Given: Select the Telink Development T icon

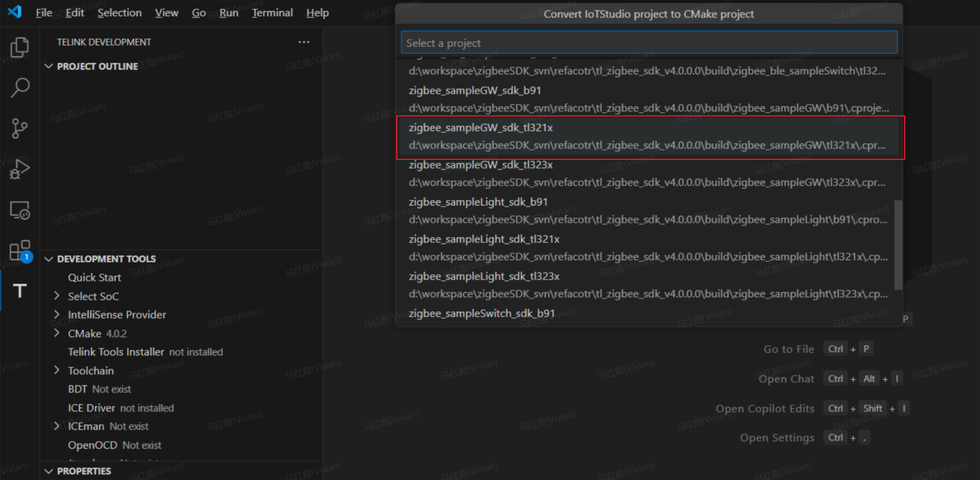Looking at the screenshot, I should point(20,291).
